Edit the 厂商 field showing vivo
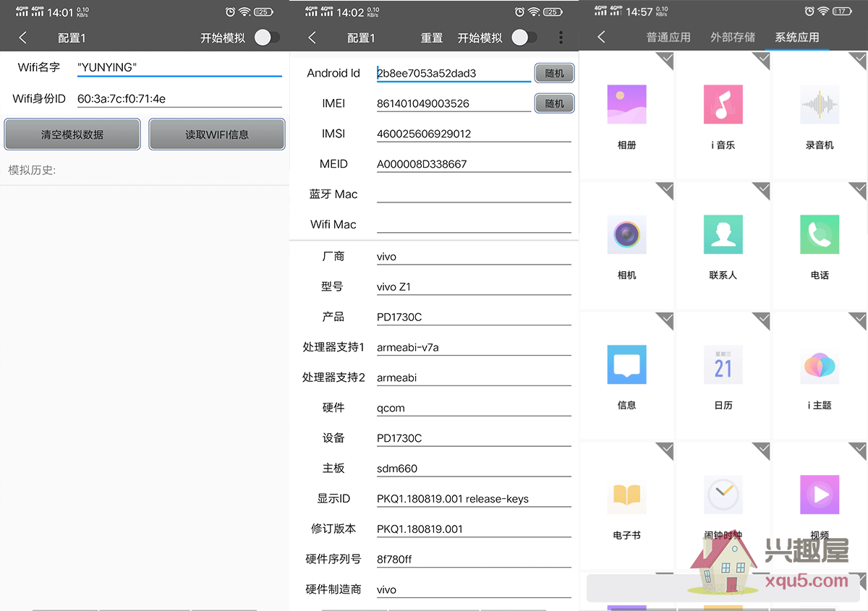This screenshot has width=868, height=611. pos(474,257)
